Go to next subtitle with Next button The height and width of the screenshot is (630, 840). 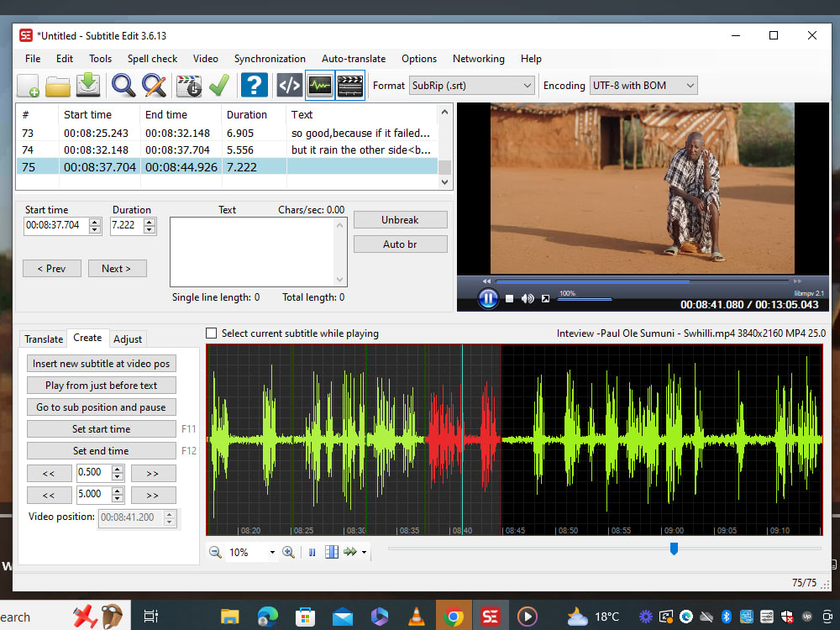[x=117, y=269]
